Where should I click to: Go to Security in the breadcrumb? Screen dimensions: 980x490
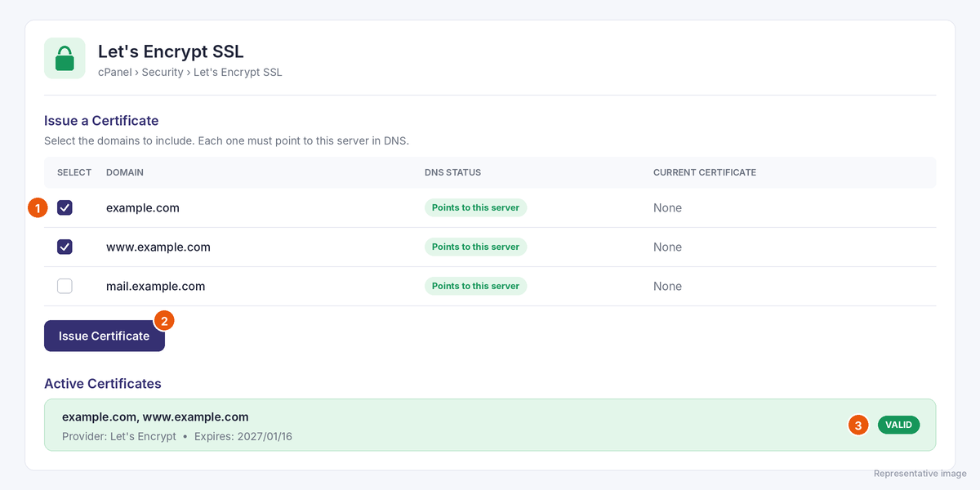(163, 72)
